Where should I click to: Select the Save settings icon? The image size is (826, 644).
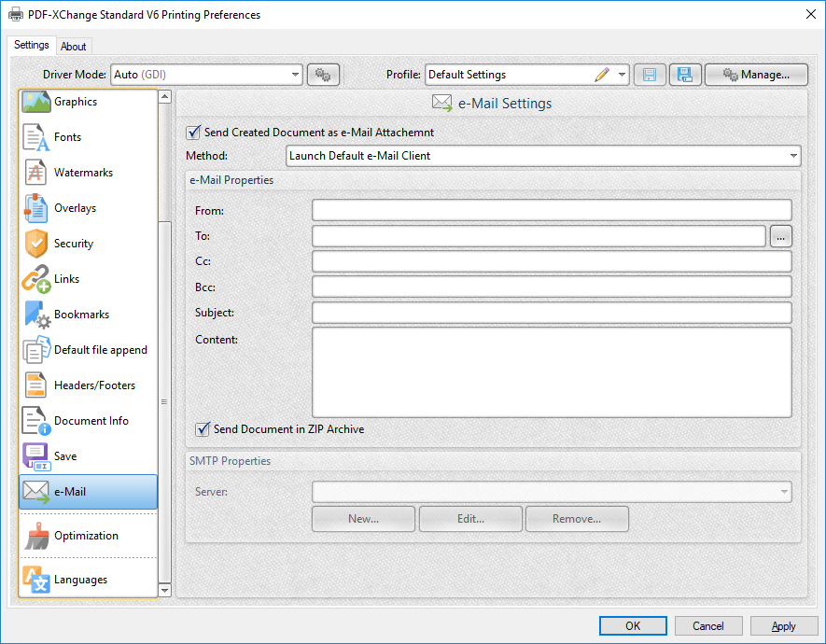tap(35, 456)
